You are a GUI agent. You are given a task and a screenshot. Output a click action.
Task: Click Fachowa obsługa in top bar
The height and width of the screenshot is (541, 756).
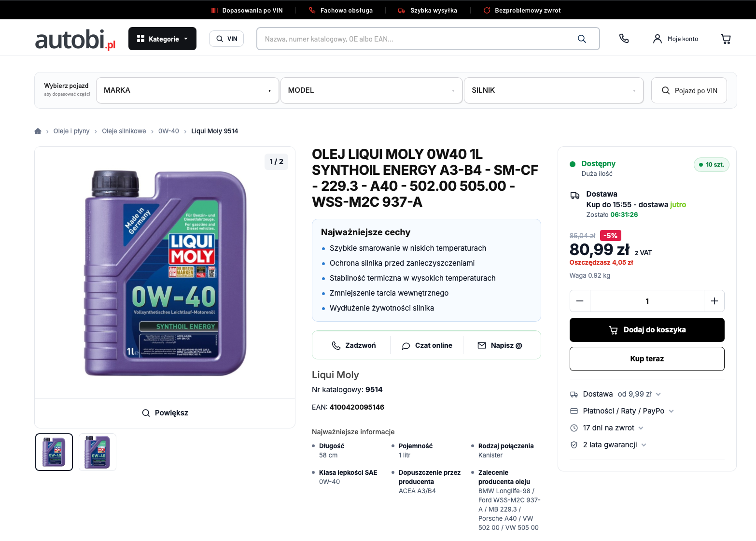(x=341, y=10)
